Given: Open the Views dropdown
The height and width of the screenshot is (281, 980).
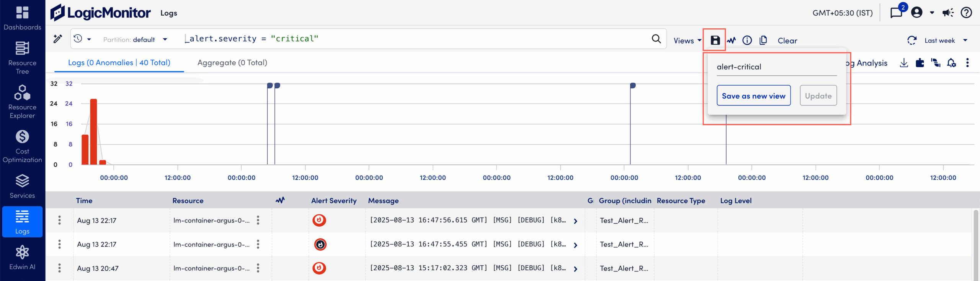Looking at the screenshot, I should [688, 41].
